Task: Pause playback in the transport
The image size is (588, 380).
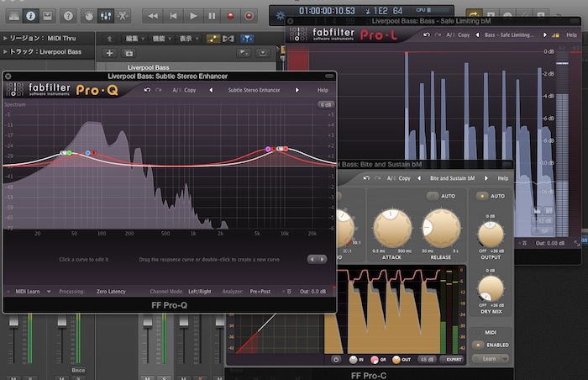Action: 212,16
